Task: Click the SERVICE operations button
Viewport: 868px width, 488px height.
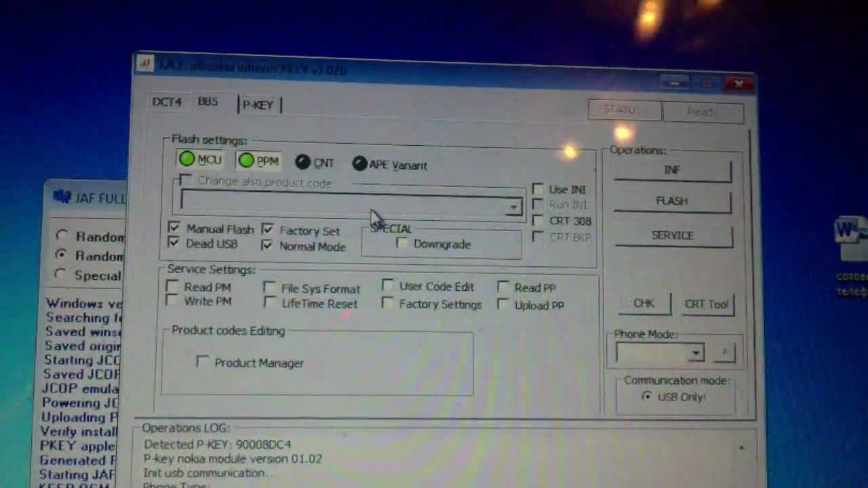Action: (x=673, y=235)
